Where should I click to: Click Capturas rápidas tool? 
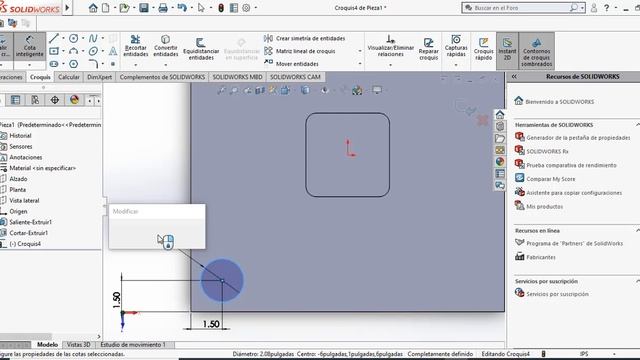pos(456,46)
